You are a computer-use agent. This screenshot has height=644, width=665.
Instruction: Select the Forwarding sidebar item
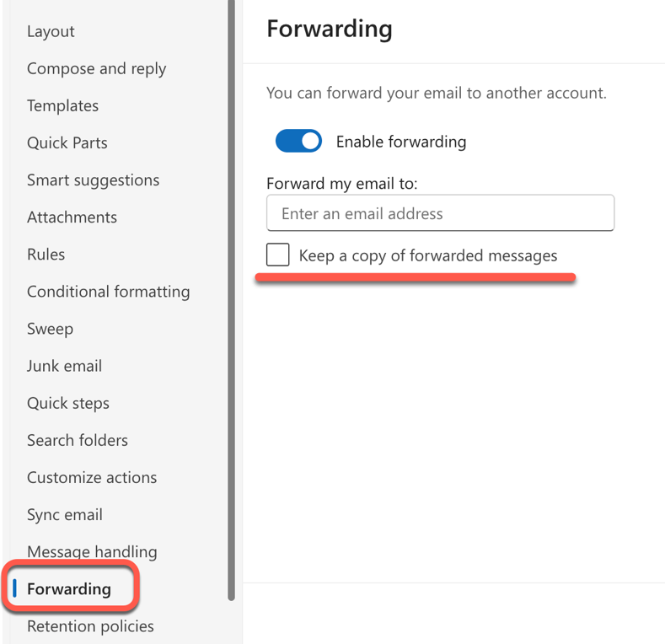click(68, 588)
